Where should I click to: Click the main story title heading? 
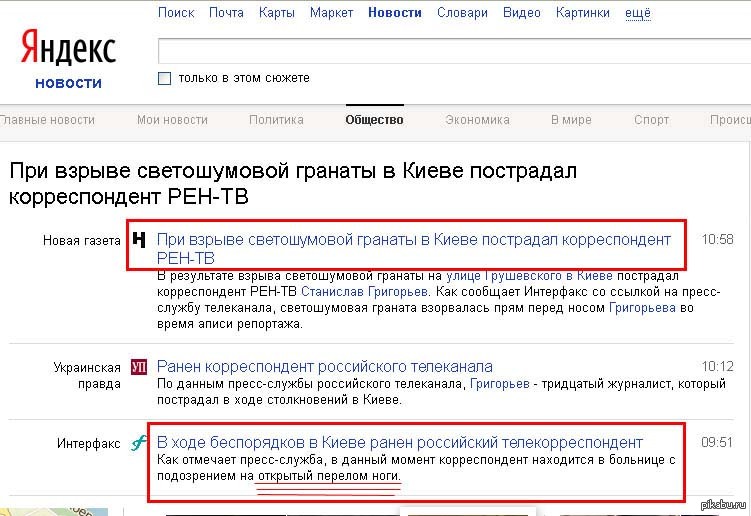coord(293,183)
